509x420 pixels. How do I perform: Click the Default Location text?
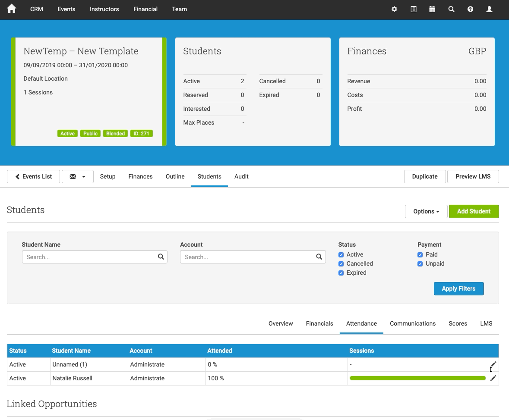click(x=45, y=78)
